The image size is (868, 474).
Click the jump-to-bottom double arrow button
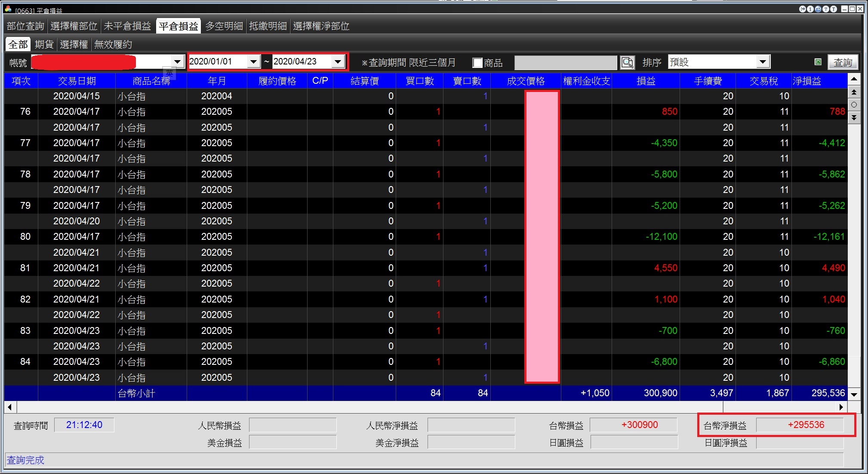(x=854, y=117)
